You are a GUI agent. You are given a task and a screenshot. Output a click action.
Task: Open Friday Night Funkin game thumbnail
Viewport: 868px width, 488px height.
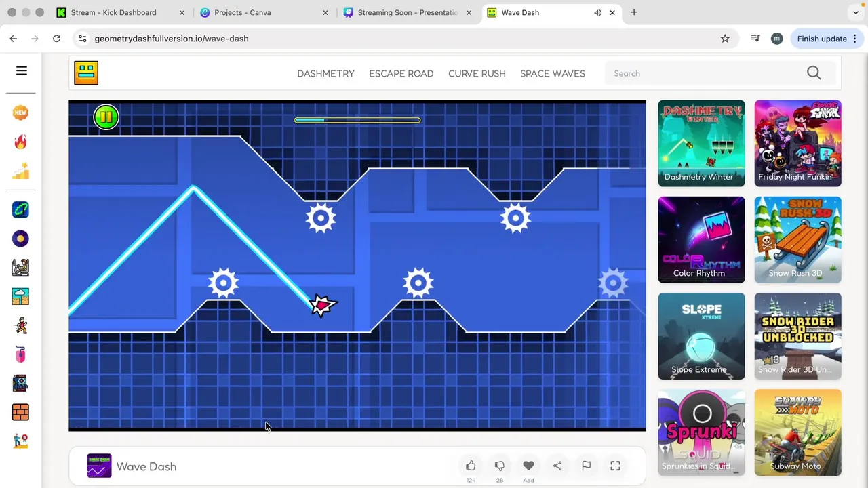coord(797,143)
